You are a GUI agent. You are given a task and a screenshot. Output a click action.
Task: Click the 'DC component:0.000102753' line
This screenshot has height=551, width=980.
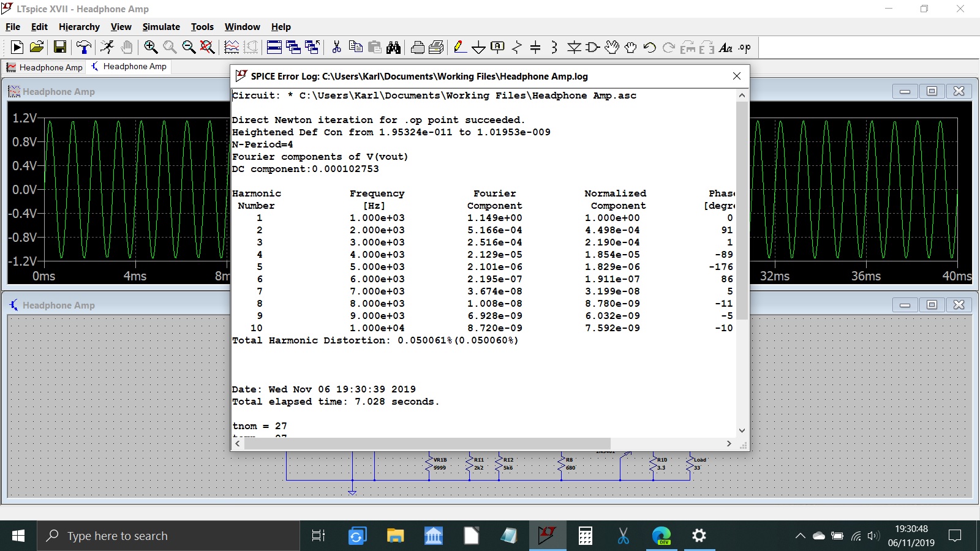(x=306, y=169)
